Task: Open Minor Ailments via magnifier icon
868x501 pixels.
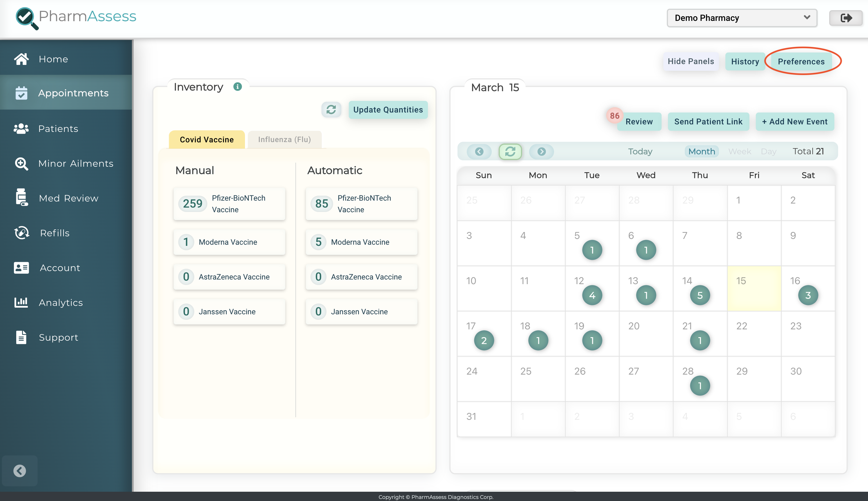Action: [x=21, y=164]
